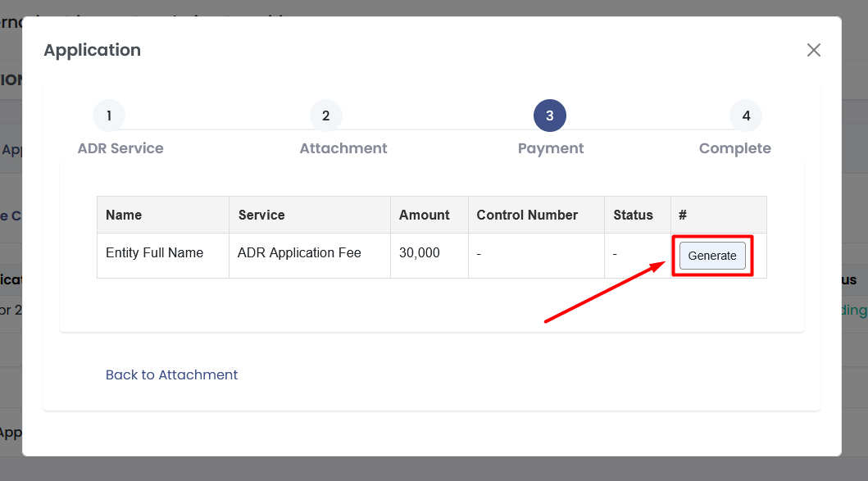Screen dimensions: 868x481
Task: Switch to the Attachment step label
Action: pyautogui.click(x=343, y=148)
